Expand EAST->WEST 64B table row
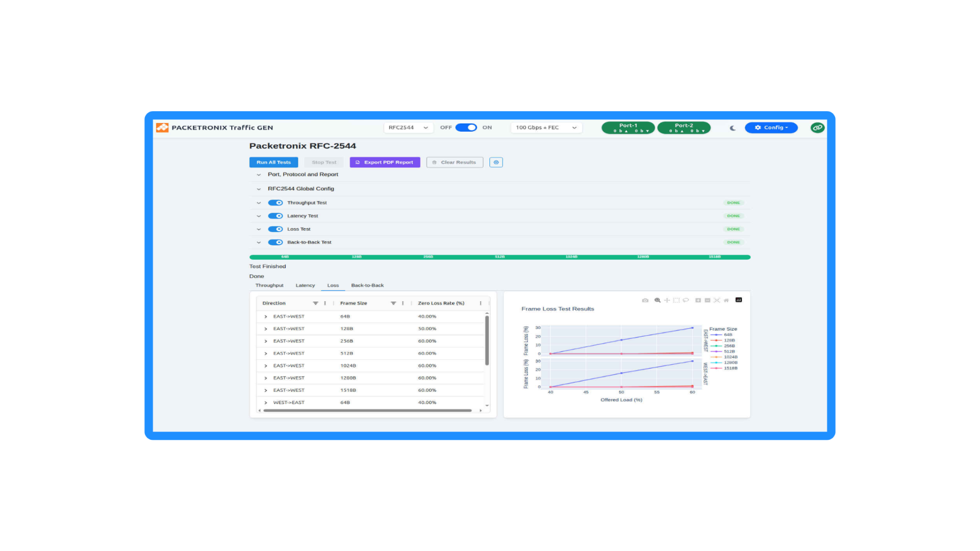This screenshot has height=551, width=980. click(x=265, y=317)
